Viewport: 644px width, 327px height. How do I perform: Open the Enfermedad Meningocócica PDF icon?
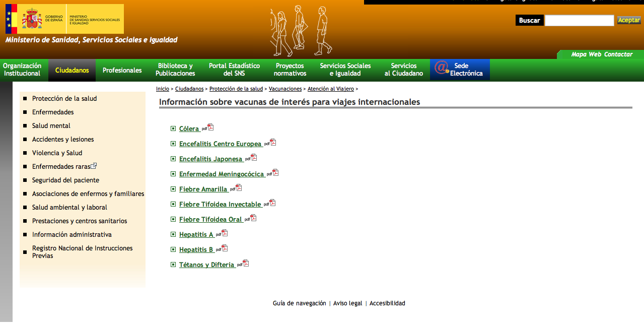(275, 173)
